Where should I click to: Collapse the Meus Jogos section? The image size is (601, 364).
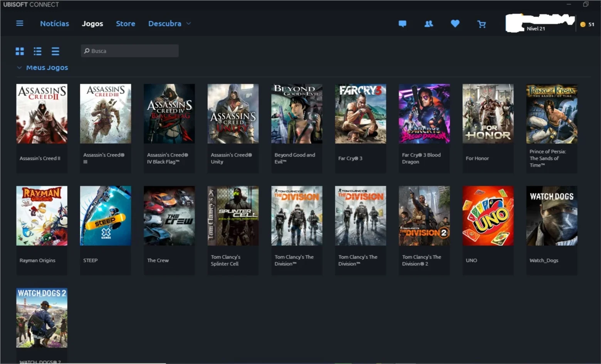(19, 68)
